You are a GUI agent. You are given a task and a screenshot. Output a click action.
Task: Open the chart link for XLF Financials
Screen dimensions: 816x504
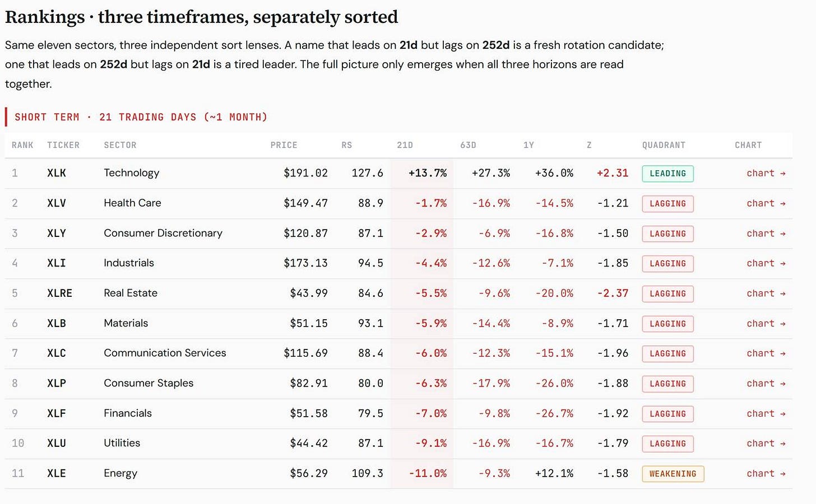[x=766, y=414]
